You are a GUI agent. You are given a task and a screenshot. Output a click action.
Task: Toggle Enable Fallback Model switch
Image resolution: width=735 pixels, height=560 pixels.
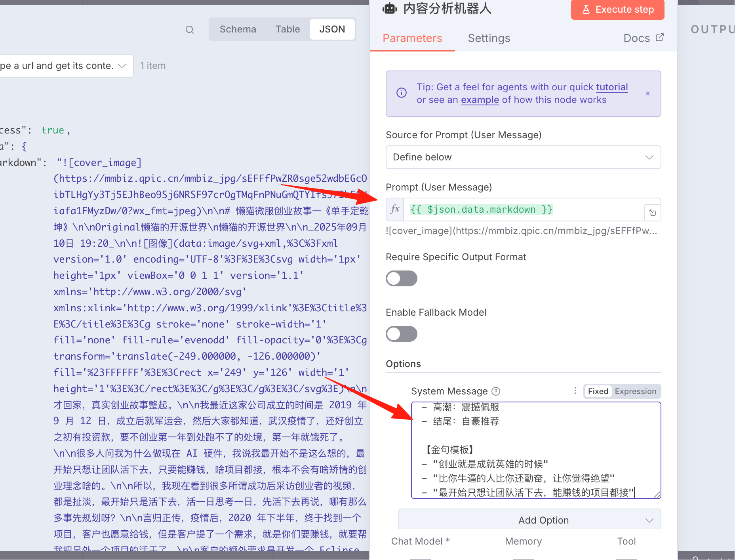pos(402,334)
